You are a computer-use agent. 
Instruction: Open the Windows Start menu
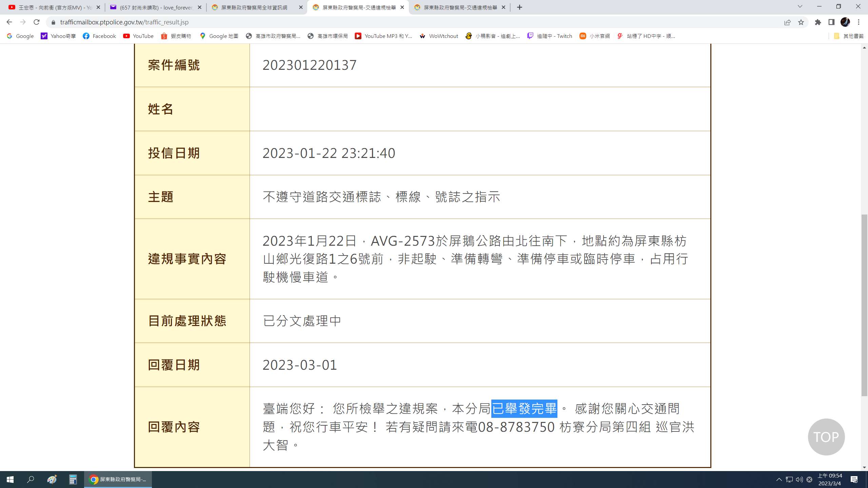10,479
